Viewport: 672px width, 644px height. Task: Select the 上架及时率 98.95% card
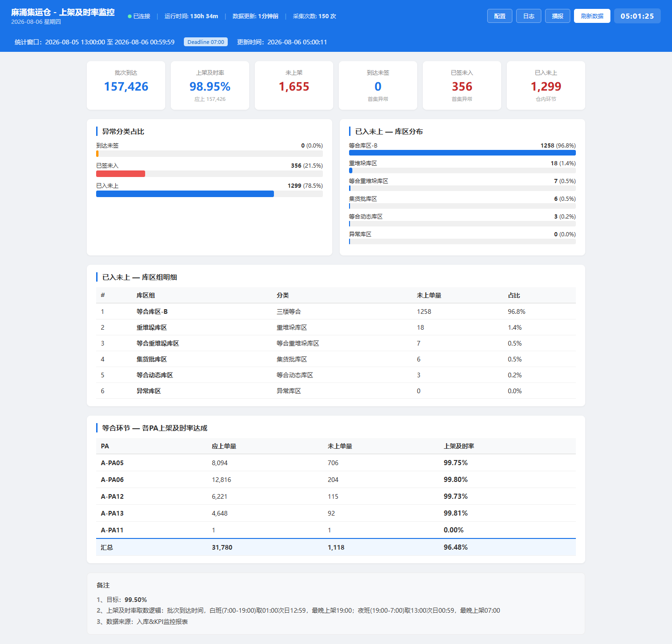click(x=210, y=85)
